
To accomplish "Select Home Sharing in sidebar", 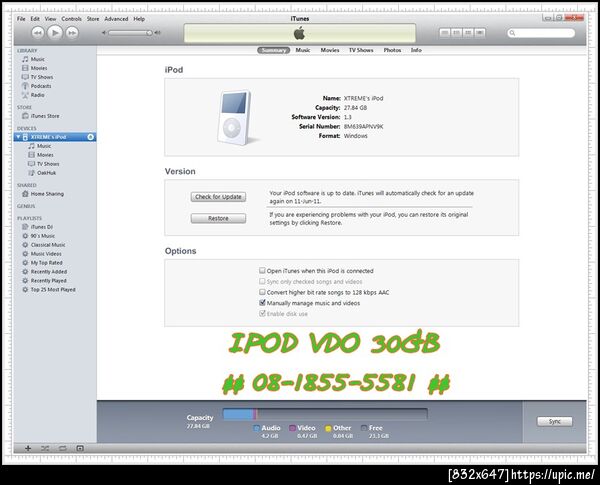I will pyautogui.click(x=47, y=194).
